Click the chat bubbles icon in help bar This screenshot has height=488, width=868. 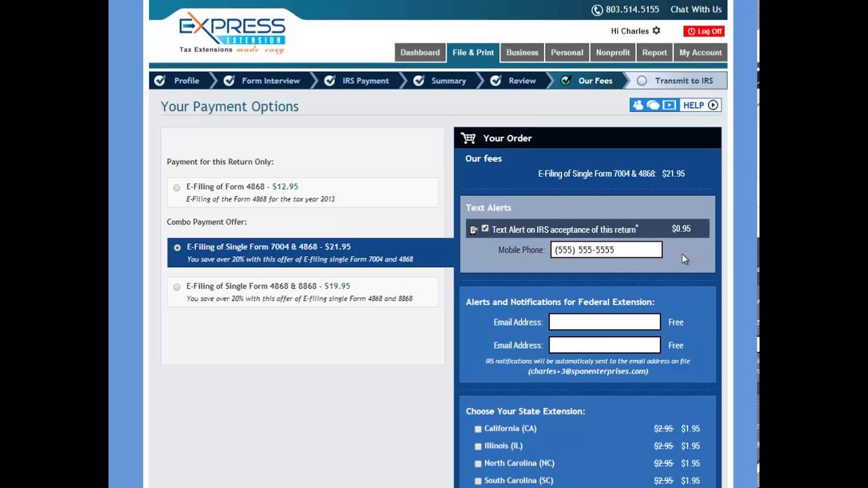point(653,105)
